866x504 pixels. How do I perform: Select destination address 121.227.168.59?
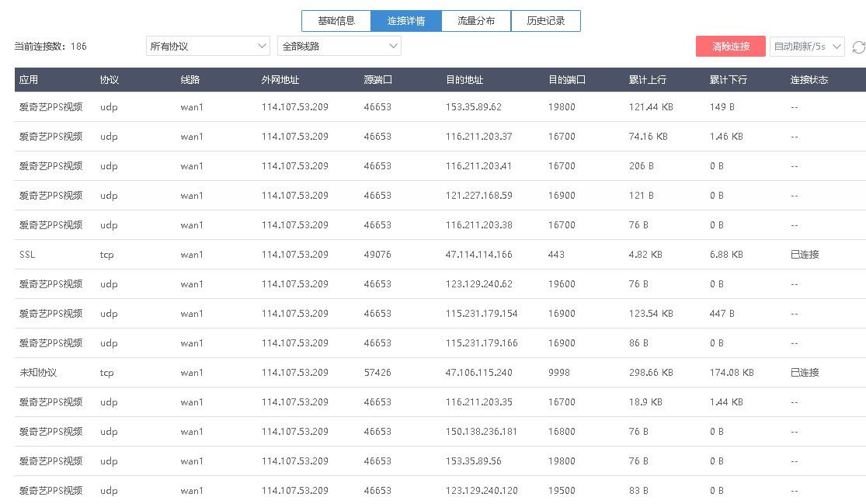click(x=479, y=196)
